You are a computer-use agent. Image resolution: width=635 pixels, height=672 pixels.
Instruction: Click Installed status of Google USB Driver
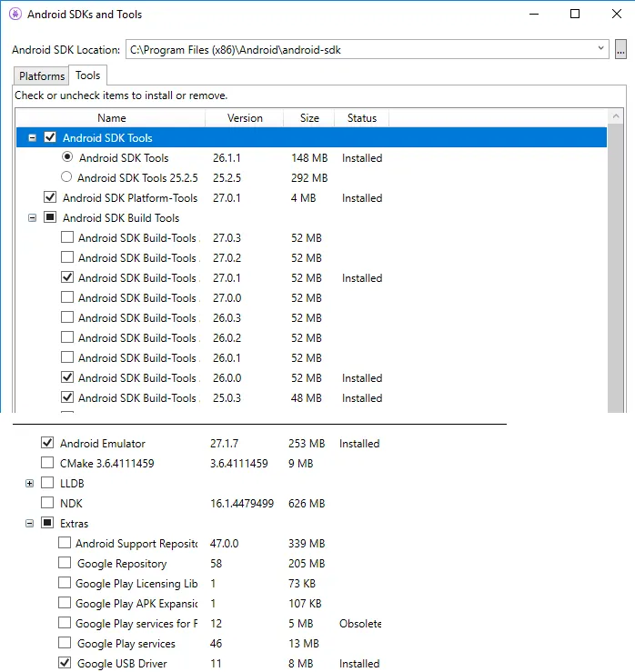pyautogui.click(x=359, y=664)
